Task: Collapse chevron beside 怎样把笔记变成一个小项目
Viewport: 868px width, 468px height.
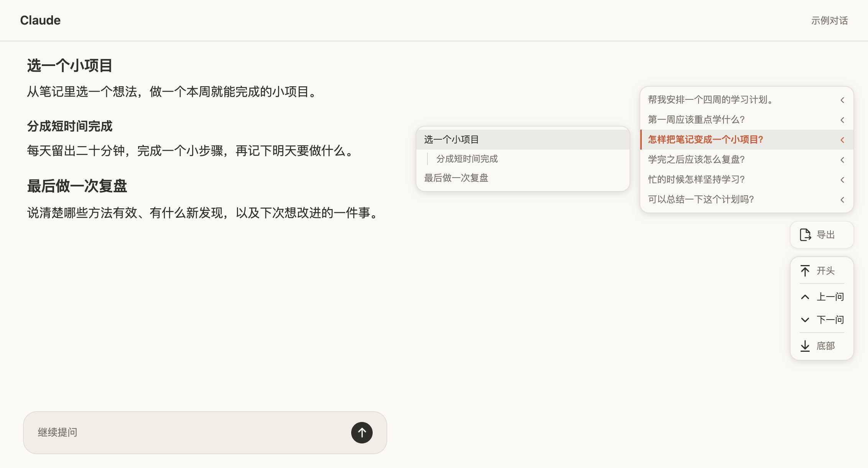Action: pos(842,140)
